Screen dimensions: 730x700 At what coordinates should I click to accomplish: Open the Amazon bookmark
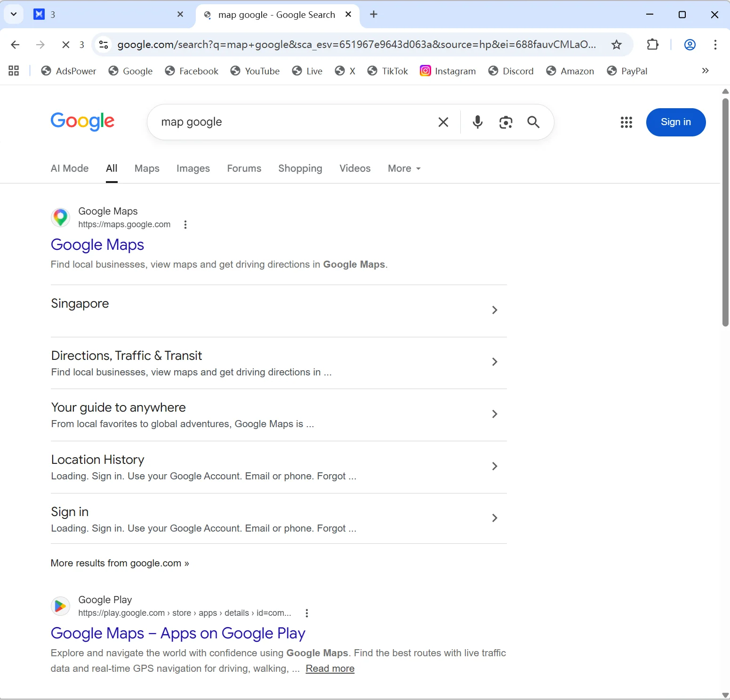[570, 71]
